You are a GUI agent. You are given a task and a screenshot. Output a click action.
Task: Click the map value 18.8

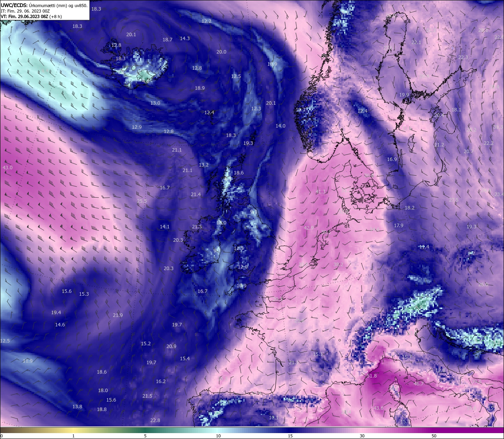pyautogui.click(x=102, y=409)
